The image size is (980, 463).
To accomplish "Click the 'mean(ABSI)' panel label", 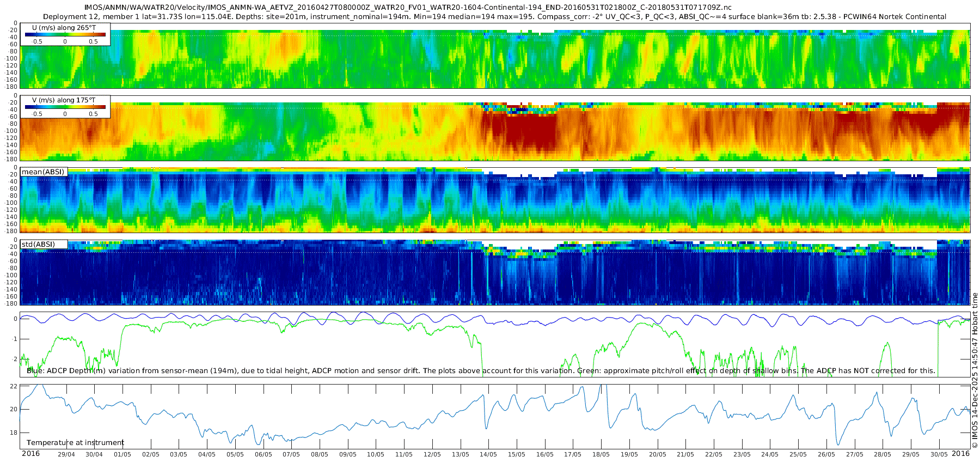I will pyautogui.click(x=43, y=172).
